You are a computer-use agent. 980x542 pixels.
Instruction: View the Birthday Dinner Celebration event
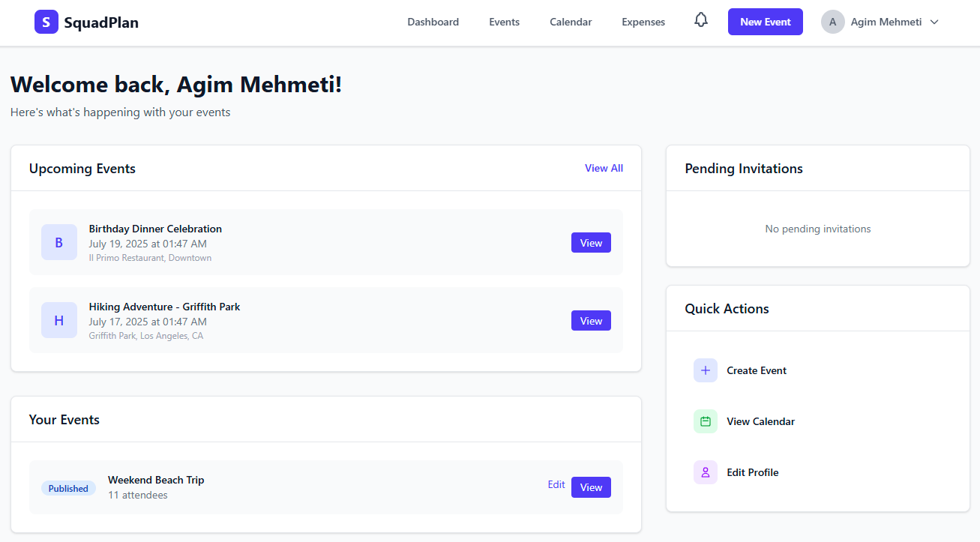tap(591, 243)
